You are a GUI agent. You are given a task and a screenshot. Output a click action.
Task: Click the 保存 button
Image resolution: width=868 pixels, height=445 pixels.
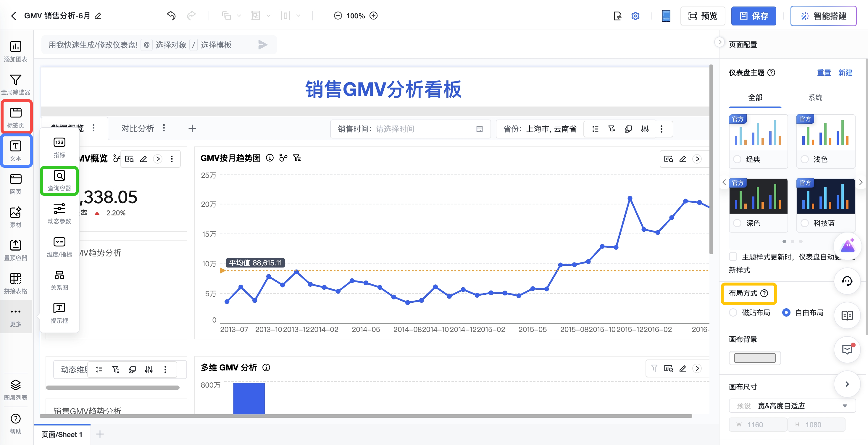pyautogui.click(x=754, y=16)
